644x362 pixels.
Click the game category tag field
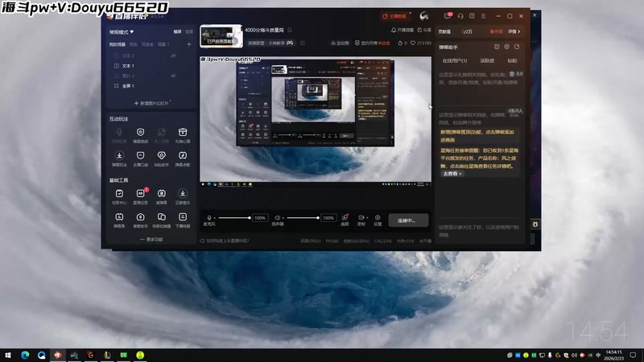point(270,43)
